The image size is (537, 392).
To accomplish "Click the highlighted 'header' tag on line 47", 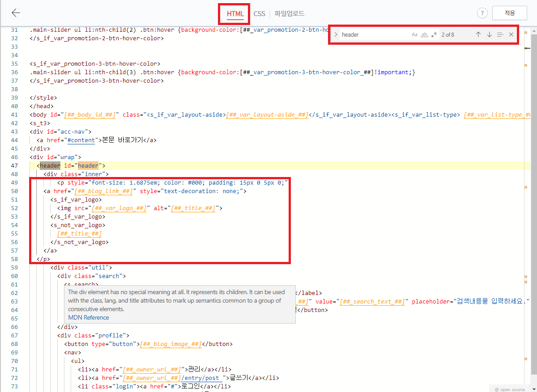I will (50, 165).
